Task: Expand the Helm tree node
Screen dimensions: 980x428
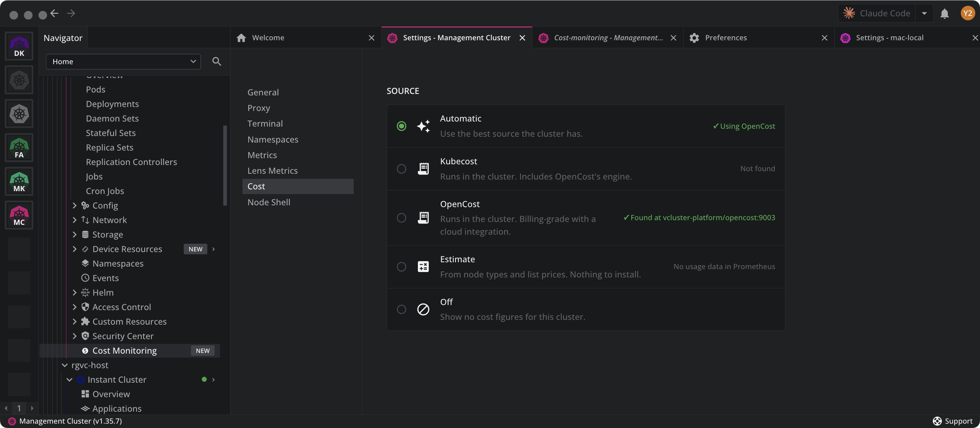Action: point(75,292)
